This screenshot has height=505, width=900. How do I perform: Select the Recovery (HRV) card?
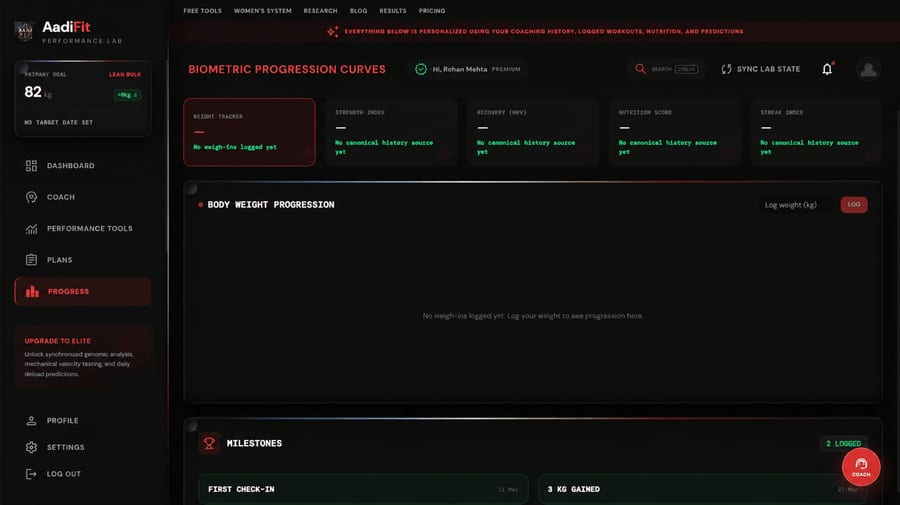tap(533, 132)
